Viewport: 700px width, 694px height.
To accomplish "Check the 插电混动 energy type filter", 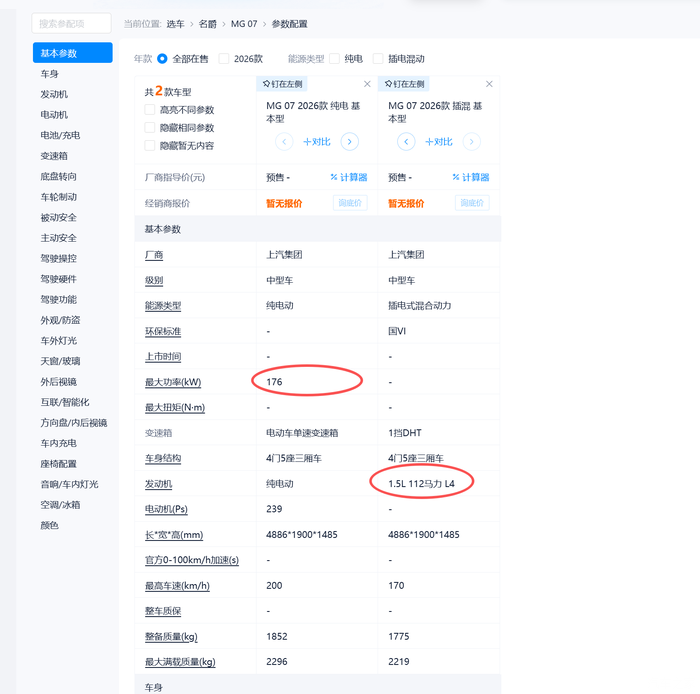I will (378, 59).
